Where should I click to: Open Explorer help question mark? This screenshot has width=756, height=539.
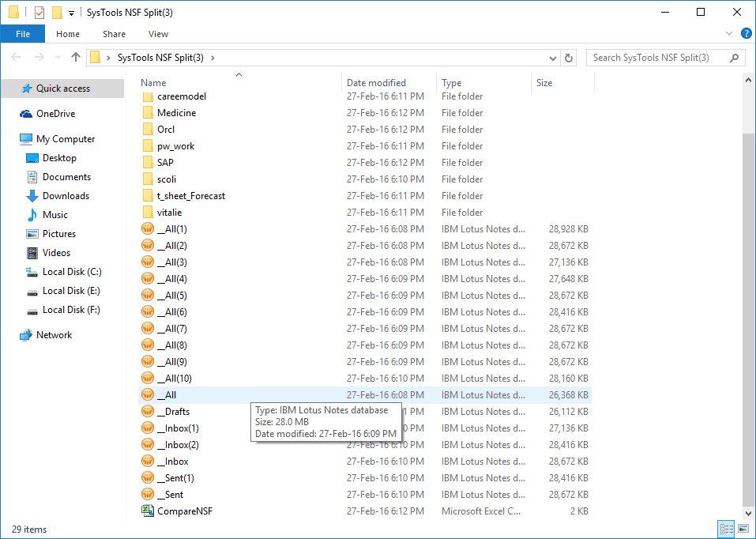click(747, 34)
